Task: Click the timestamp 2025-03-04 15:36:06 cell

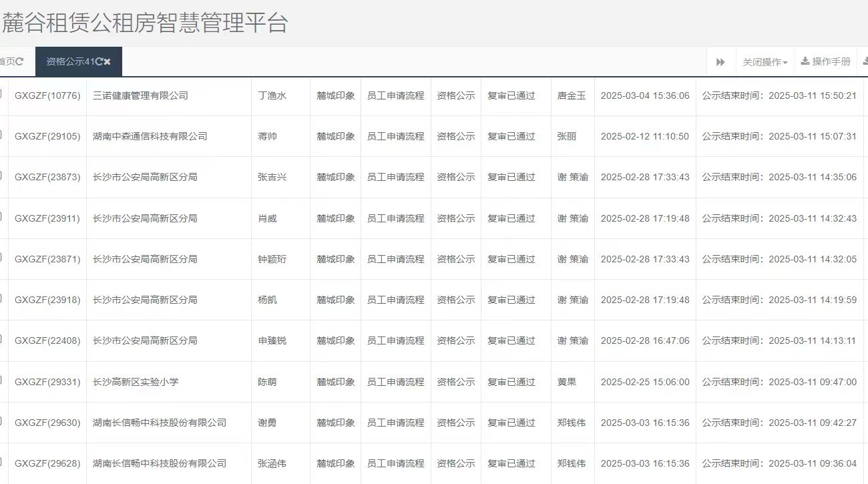Action: pos(644,95)
